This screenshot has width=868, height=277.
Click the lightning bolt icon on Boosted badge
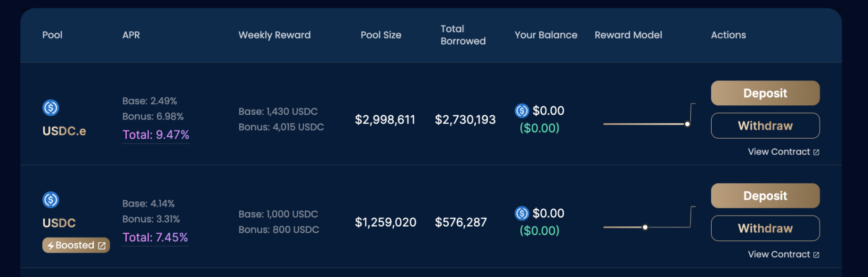click(x=50, y=245)
